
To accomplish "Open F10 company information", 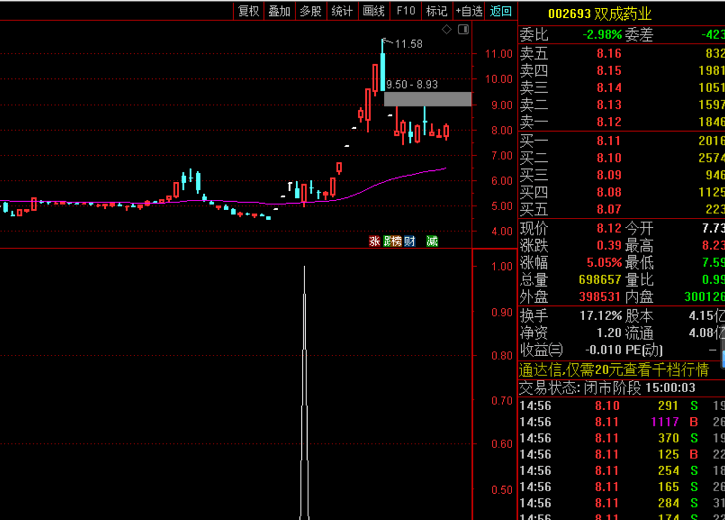I will 406,11.
